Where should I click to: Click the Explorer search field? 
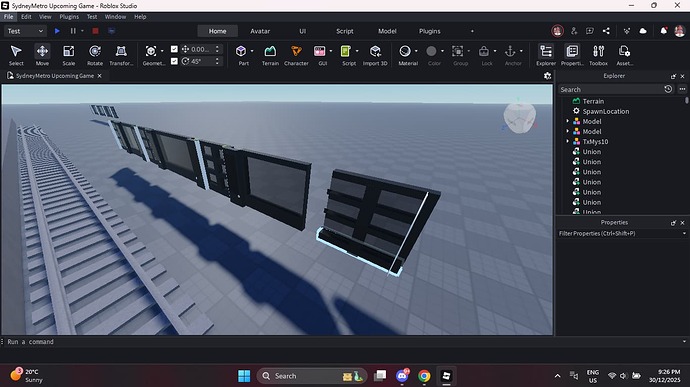610,89
